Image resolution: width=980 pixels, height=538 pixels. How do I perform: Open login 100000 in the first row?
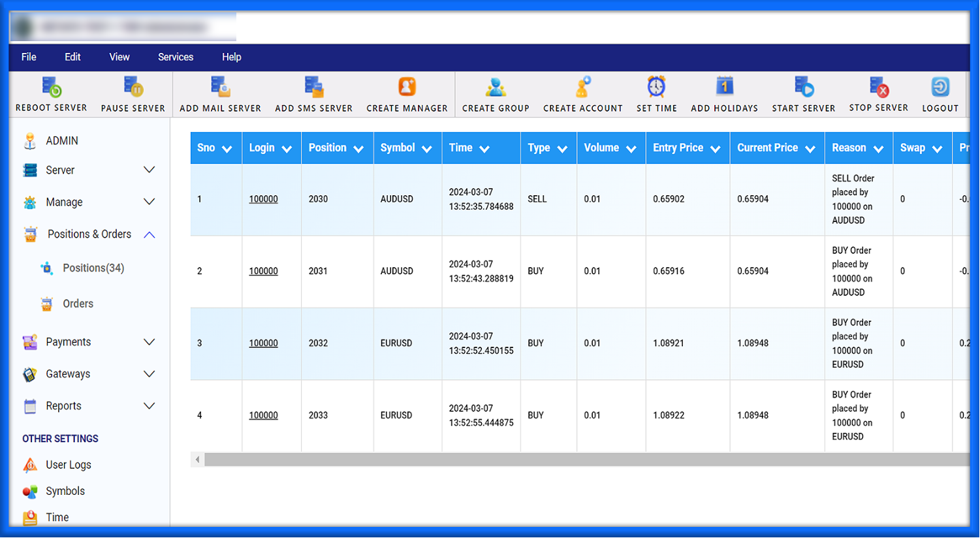pyautogui.click(x=263, y=198)
